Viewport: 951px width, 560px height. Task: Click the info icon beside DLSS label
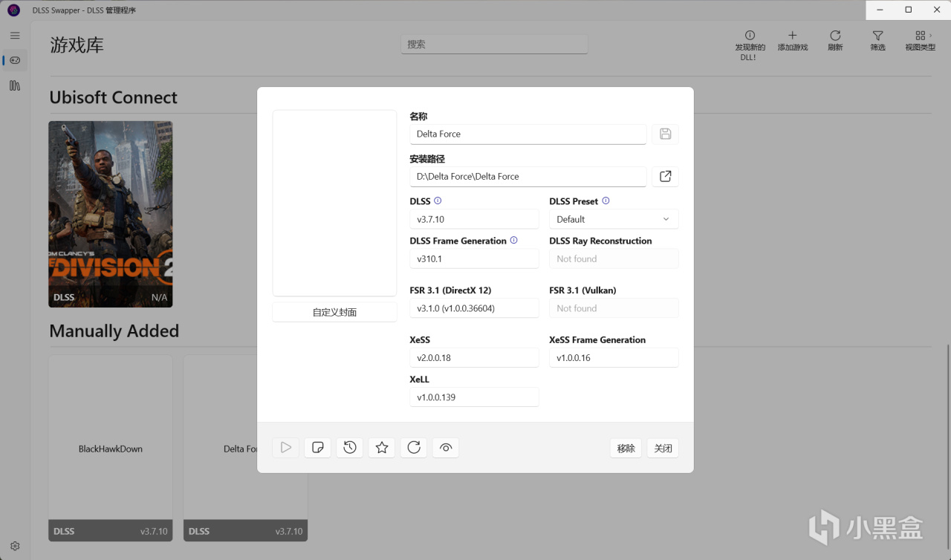[438, 201]
